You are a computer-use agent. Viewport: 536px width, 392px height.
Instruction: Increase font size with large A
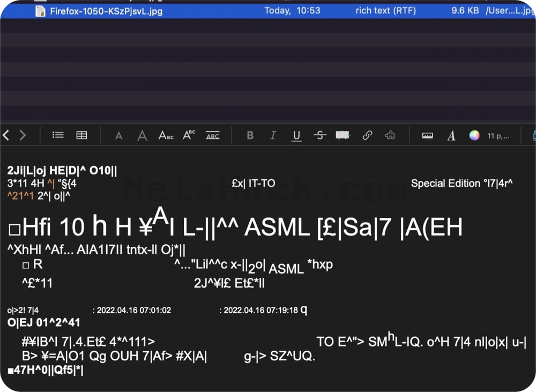(142, 135)
